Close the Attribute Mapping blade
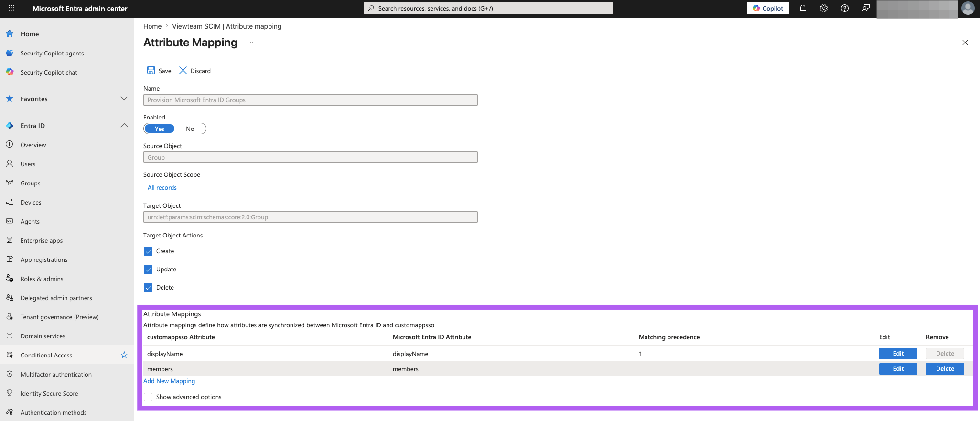The height and width of the screenshot is (421, 980). (965, 43)
